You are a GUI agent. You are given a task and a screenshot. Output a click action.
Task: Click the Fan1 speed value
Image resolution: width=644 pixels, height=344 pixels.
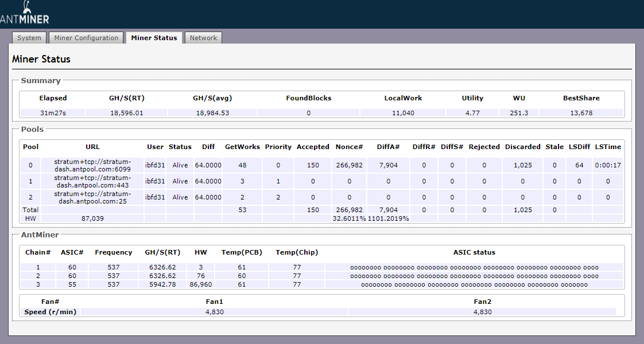click(x=214, y=312)
